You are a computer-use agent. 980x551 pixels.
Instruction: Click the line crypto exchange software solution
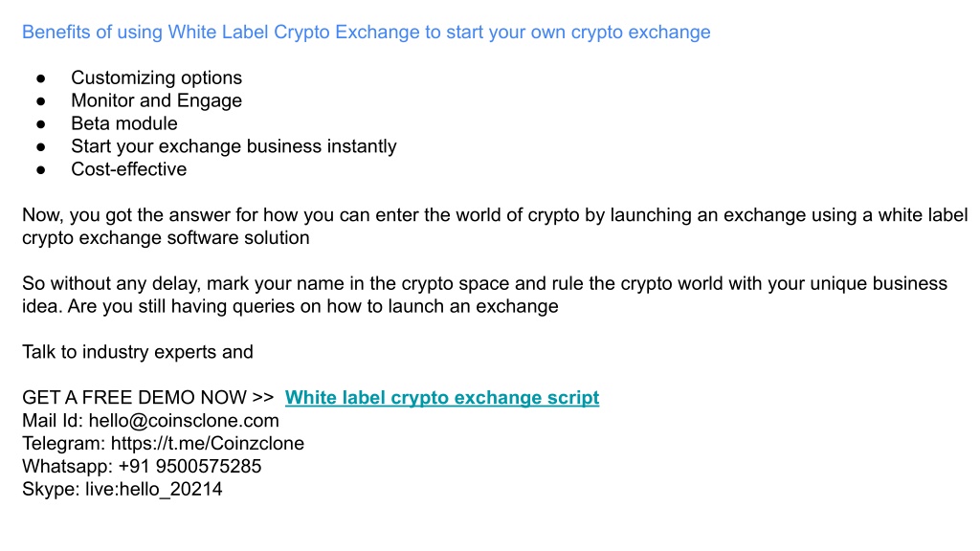point(166,238)
